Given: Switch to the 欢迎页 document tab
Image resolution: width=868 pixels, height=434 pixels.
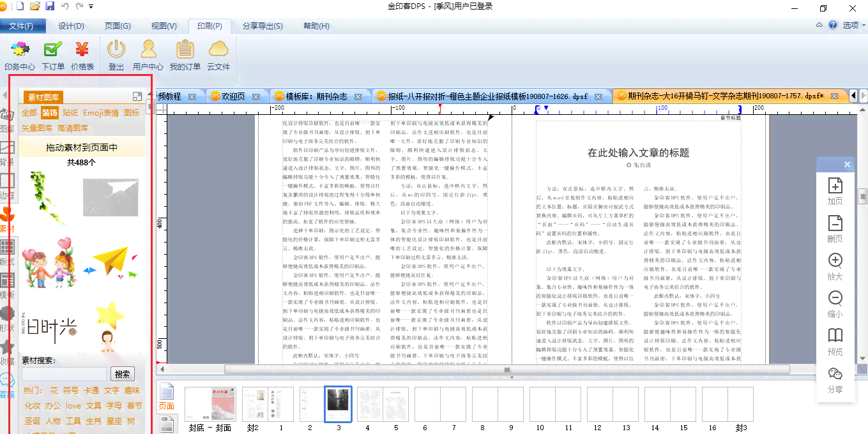Looking at the screenshot, I should point(233,96).
